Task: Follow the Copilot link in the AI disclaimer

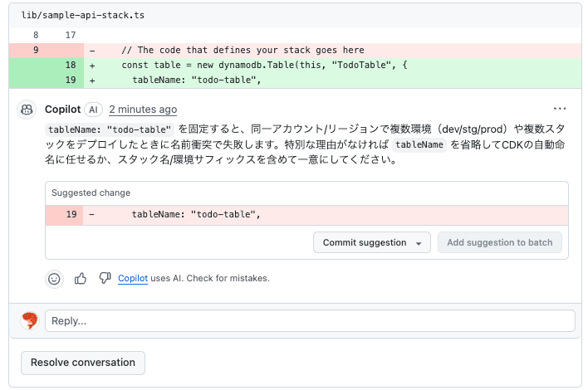Action: [133, 279]
